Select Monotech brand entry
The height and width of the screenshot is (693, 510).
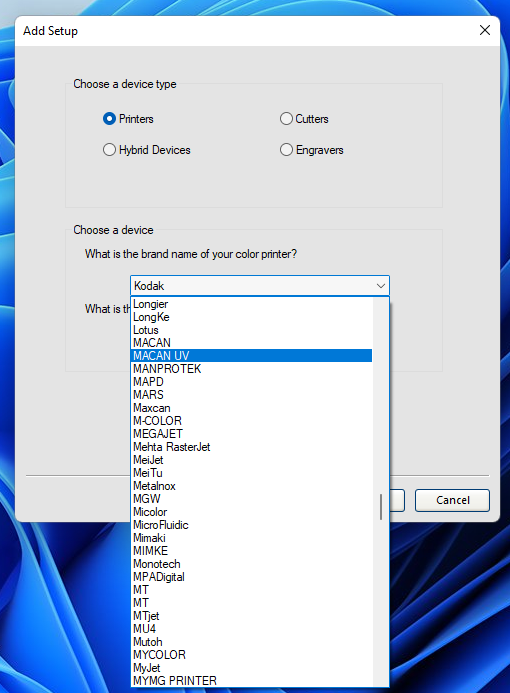coord(251,564)
